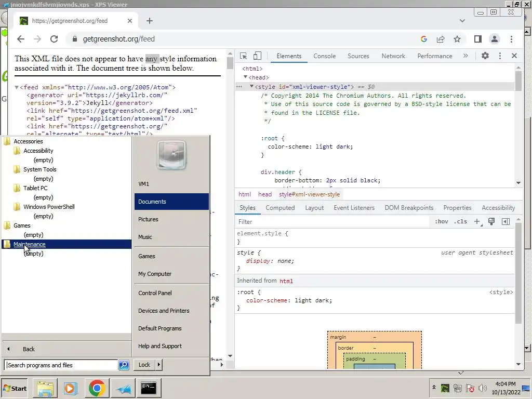The width and height of the screenshot is (532, 399).
Task: Open the command prompt taskbar icon
Action: (148, 388)
